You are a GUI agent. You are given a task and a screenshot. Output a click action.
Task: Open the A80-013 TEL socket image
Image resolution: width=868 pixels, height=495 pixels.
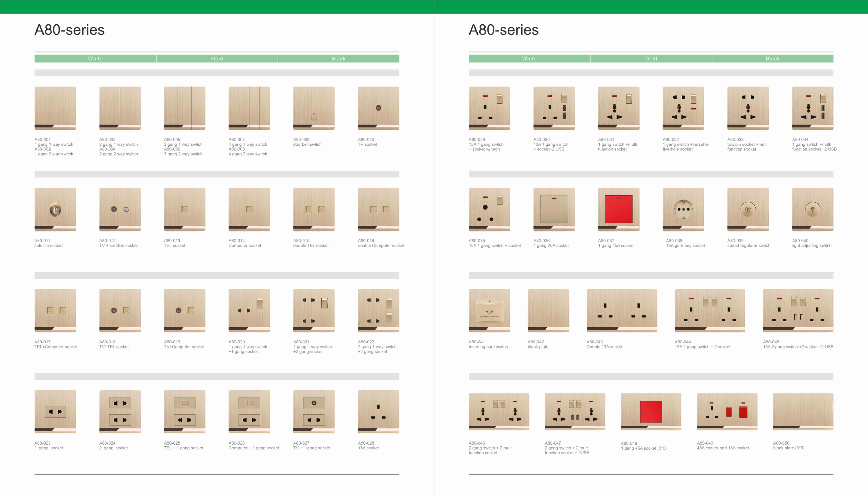click(185, 209)
